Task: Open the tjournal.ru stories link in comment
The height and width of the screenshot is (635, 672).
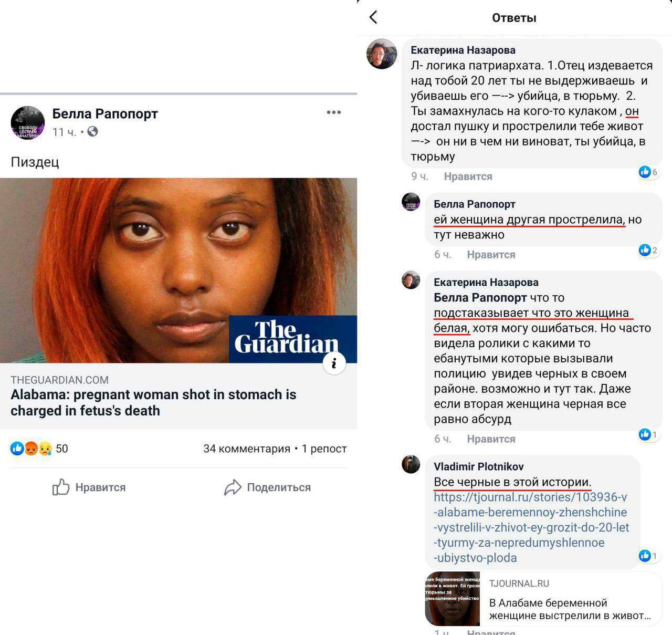Action: 531,527
